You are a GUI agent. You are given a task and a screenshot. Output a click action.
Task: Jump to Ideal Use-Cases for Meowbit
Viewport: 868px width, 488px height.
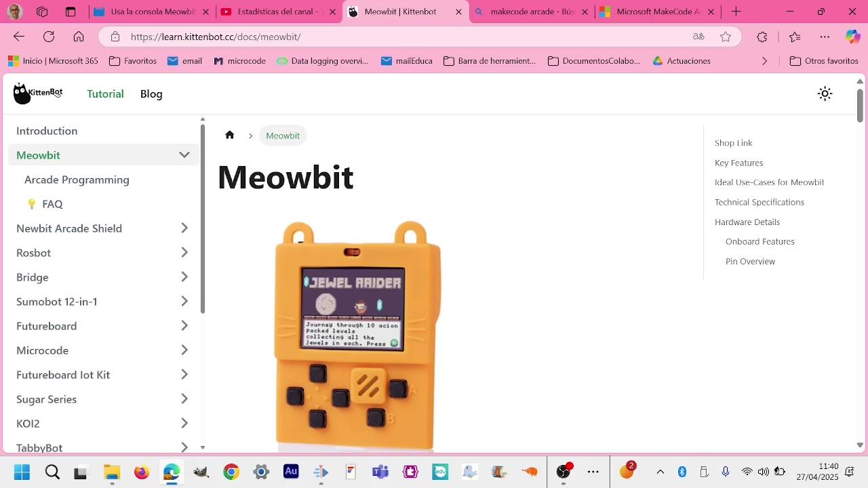coord(770,182)
